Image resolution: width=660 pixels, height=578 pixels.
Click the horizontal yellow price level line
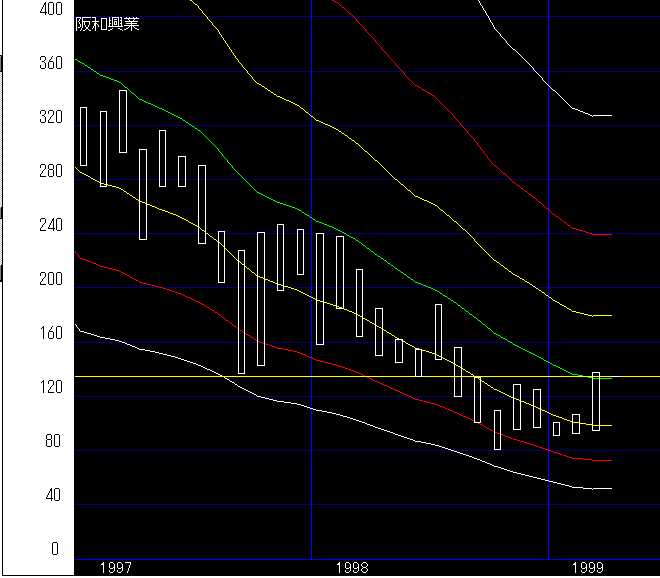(200, 377)
